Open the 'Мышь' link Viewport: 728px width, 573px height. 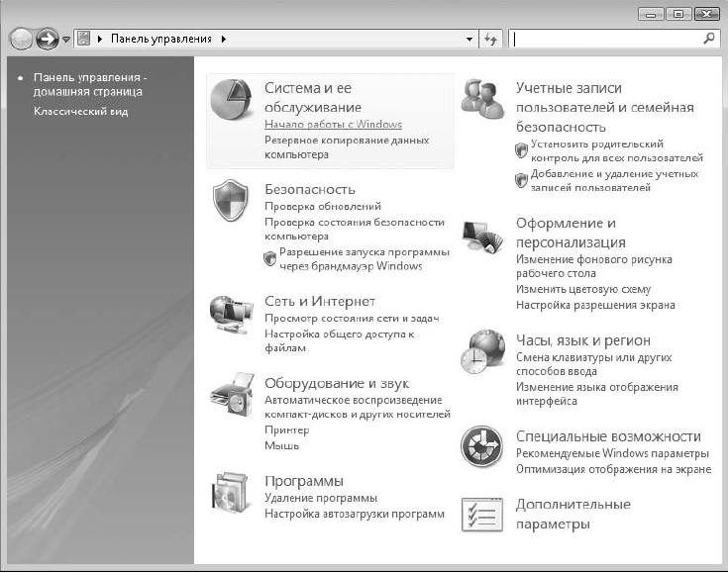point(282,445)
